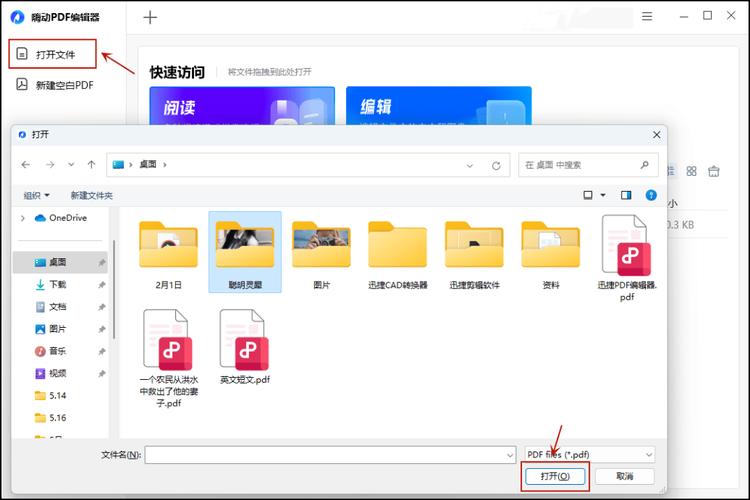Expand the file name dropdown arrow
The width and height of the screenshot is (750, 500).
click(x=510, y=455)
